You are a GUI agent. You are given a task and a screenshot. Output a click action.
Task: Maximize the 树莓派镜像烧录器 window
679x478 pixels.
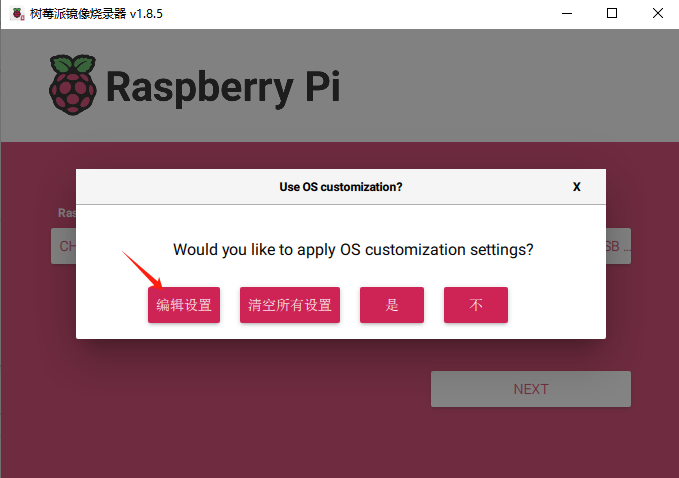[612, 13]
